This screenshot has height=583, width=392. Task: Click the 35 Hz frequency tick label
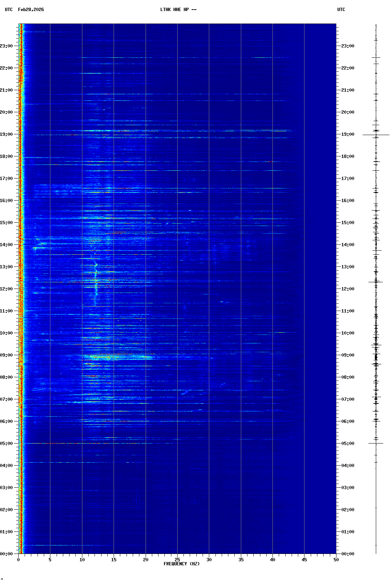[x=241, y=560]
